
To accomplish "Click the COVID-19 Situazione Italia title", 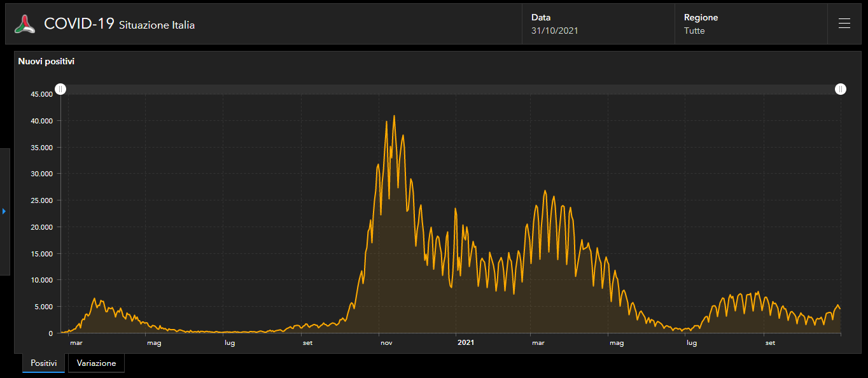I will (119, 24).
